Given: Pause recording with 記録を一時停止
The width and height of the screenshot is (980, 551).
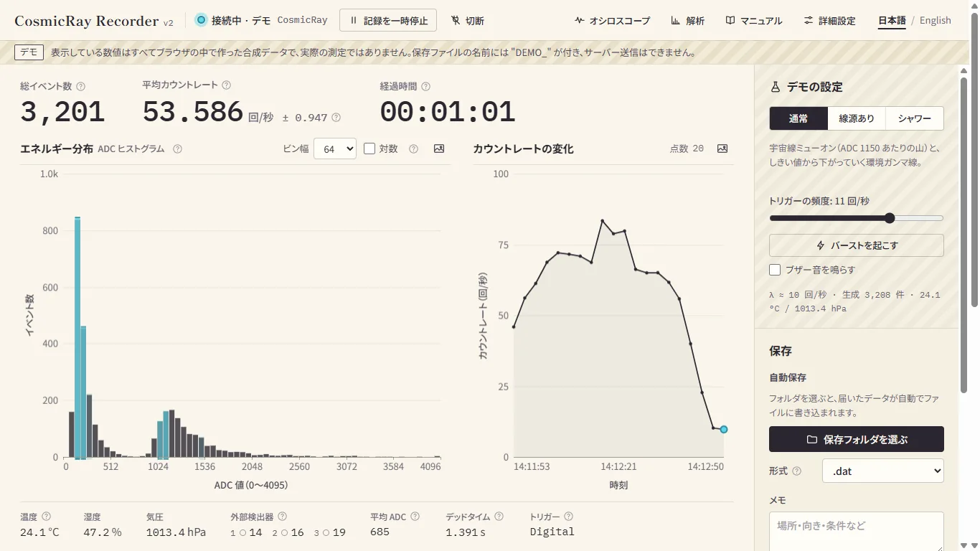Looking at the screenshot, I should coord(388,21).
